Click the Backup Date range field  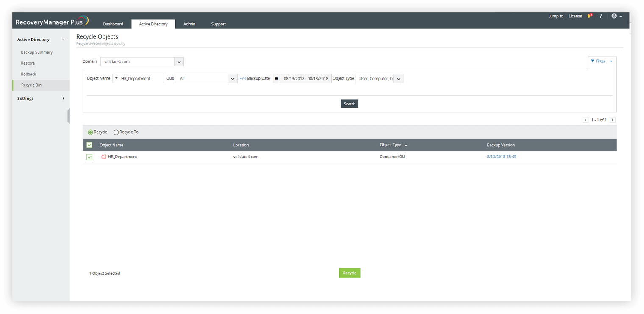click(x=305, y=79)
